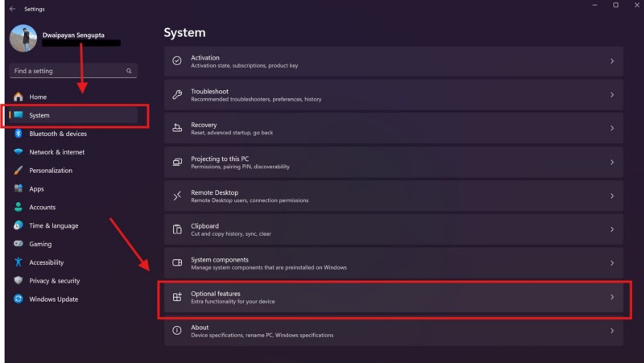Open Optional features via its chevron

click(612, 297)
